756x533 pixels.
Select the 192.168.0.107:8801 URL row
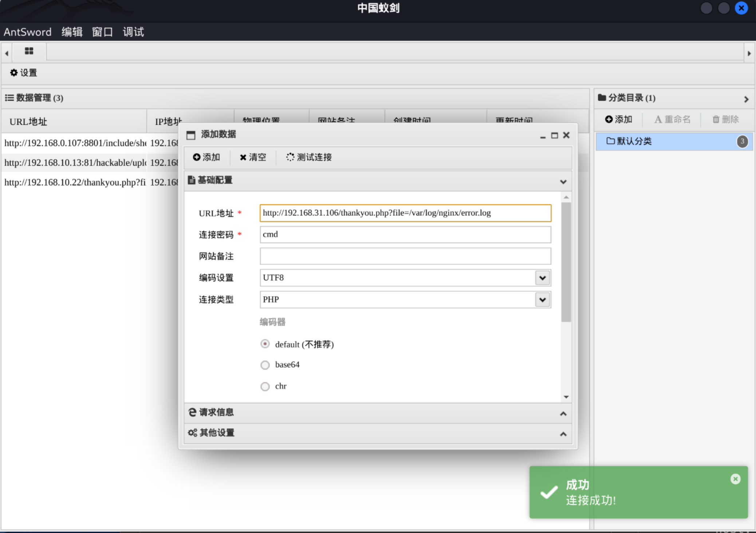pos(75,143)
